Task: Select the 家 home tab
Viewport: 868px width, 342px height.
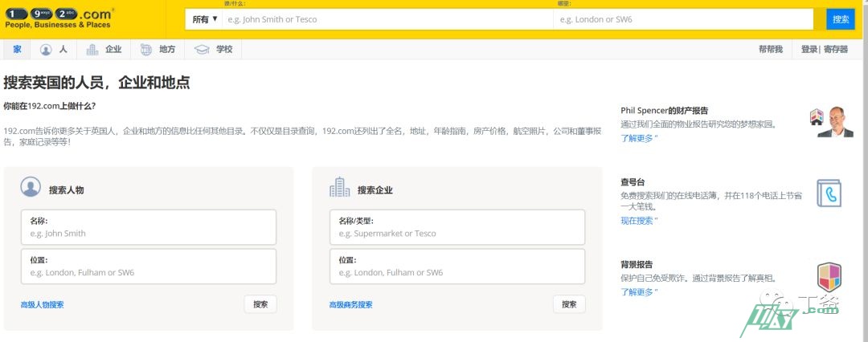Action: pyautogui.click(x=17, y=49)
